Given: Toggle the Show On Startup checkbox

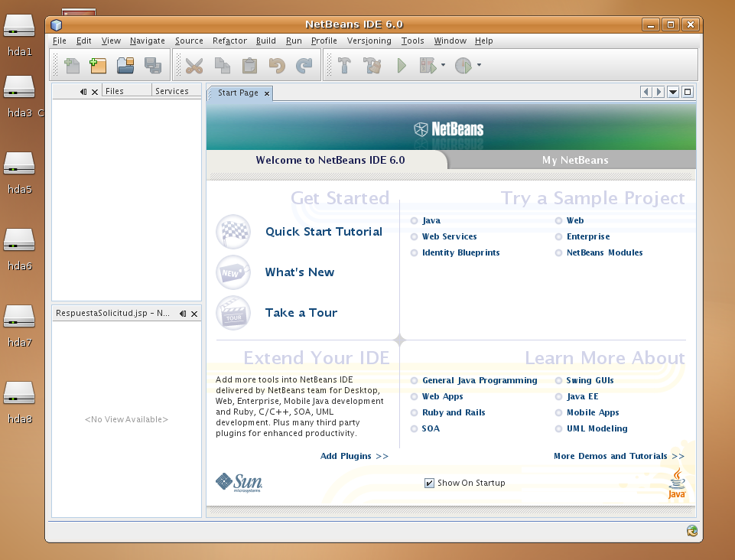Looking at the screenshot, I should tap(429, 483).
